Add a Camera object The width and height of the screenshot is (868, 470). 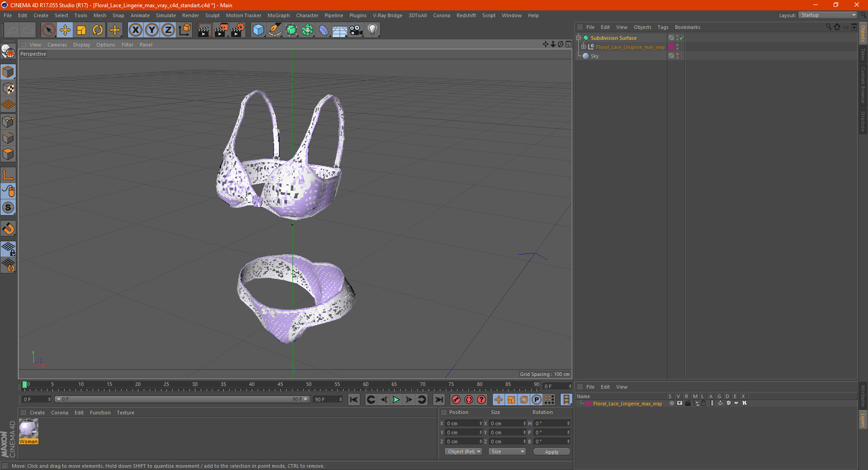point(356,30)
